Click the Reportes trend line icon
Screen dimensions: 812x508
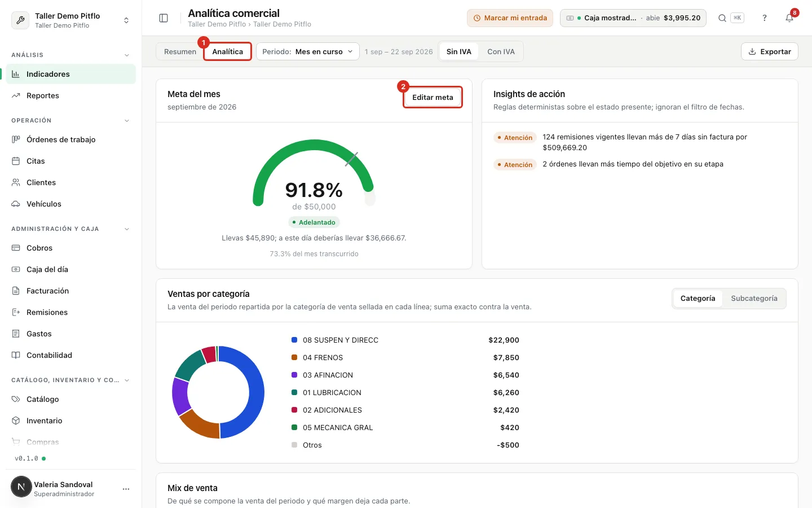pos(16,95)
